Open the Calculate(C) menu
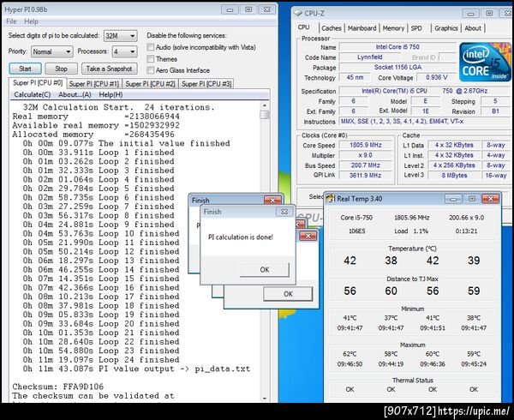Screen dimensions: 514x420 [x=33, y=95]
